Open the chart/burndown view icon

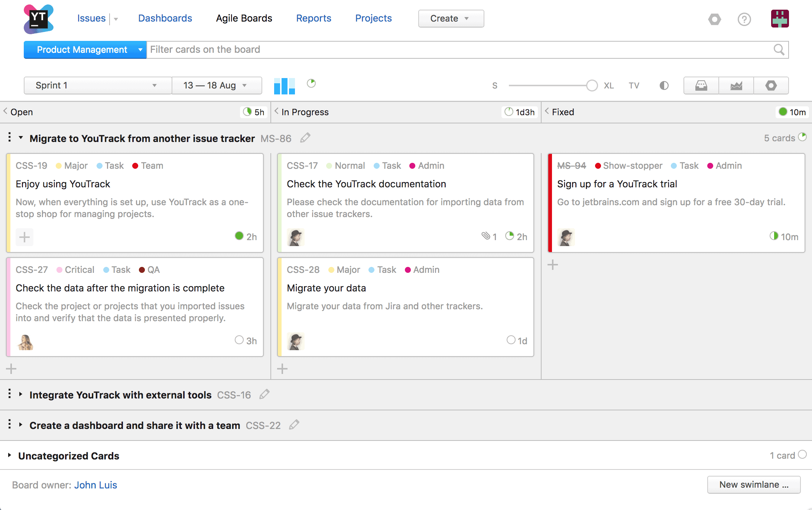pyautogui.click(x=735, y=85)
